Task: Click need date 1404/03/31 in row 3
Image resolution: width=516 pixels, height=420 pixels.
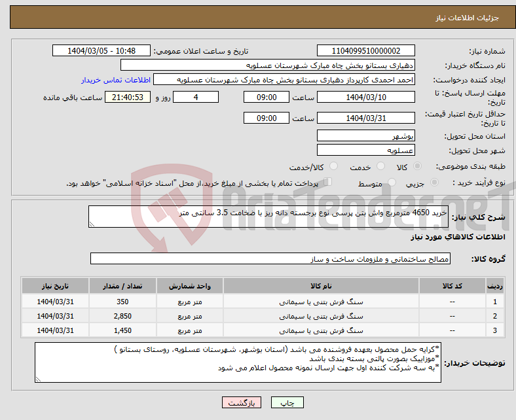Action: pyautogui.click(x=55, y=330)
